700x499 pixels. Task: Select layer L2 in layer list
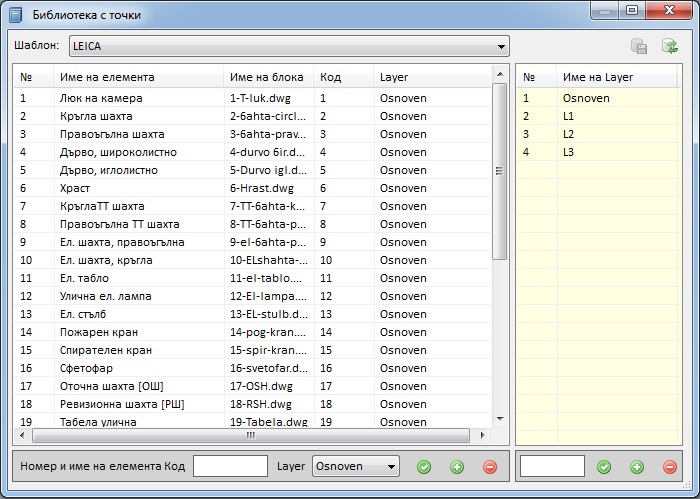pos(569,134)
